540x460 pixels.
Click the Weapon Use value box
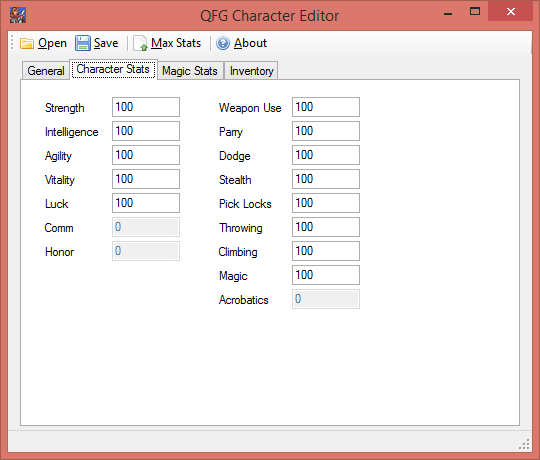point(326,107)
